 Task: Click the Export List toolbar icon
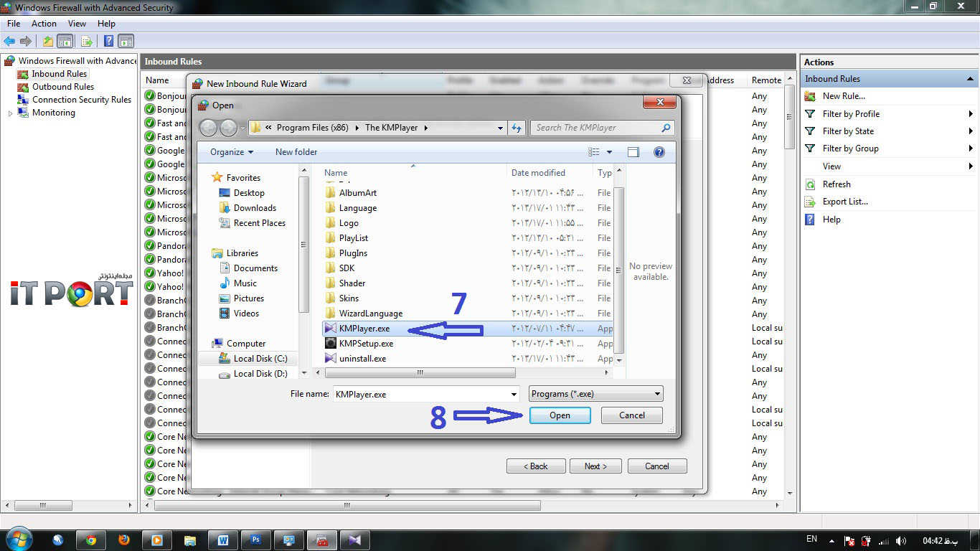87,41
